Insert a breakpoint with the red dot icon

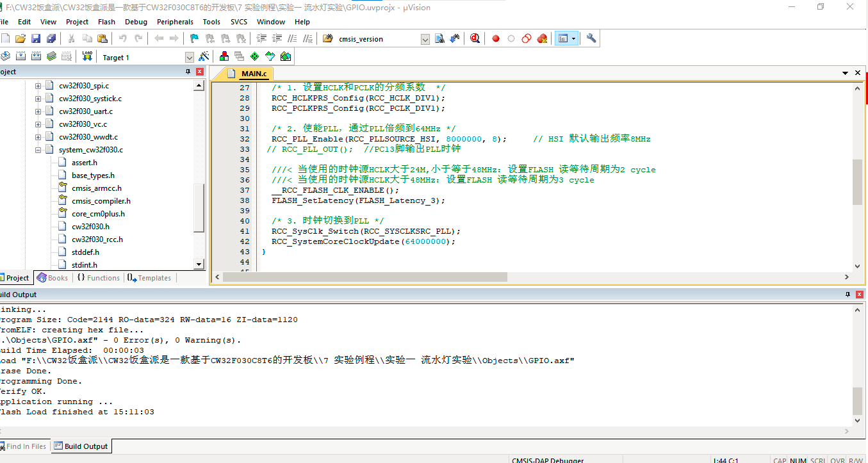[495, 38]
